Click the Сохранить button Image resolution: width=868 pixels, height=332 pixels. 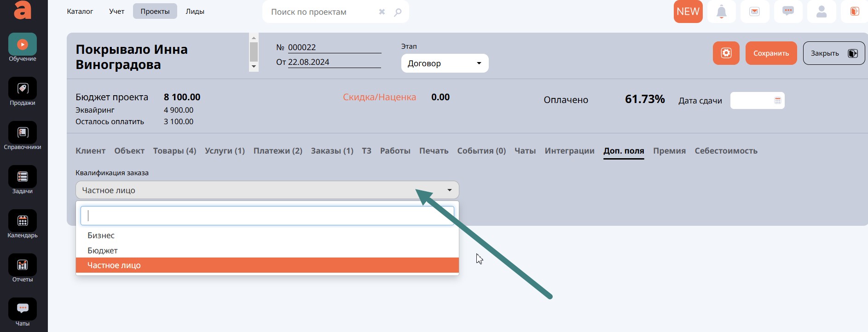pyautogui.click(x=770, y=53)
